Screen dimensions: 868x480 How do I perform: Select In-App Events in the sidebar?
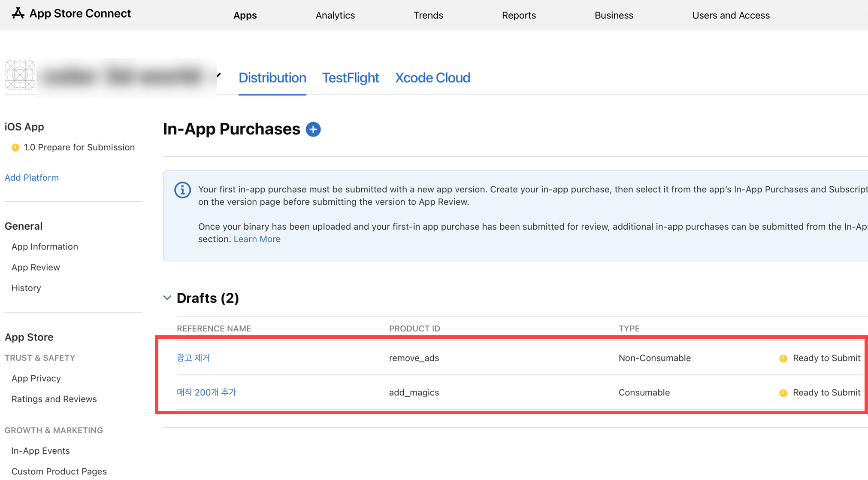pos(40,451)
